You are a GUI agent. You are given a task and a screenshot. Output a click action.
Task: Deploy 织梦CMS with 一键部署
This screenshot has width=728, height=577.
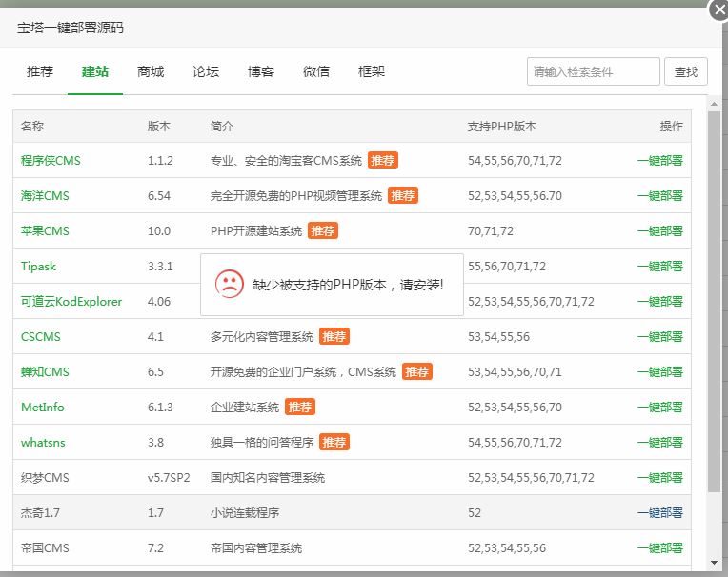click(659, 478)
